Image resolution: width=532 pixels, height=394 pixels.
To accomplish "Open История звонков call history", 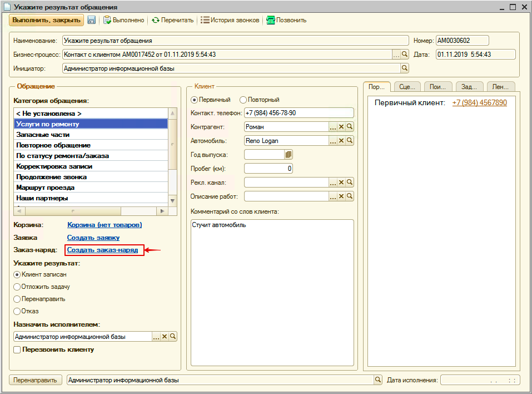I will [230, 20].
